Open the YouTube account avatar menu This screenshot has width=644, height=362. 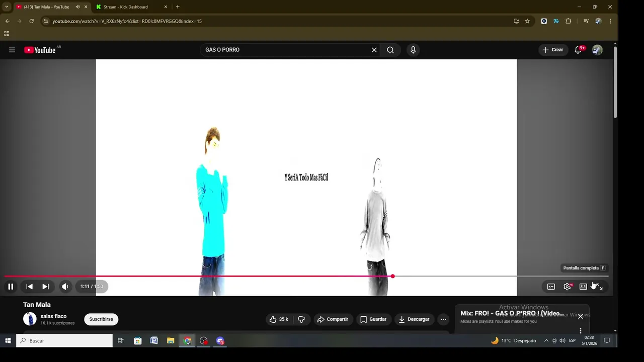pos(597,50)
